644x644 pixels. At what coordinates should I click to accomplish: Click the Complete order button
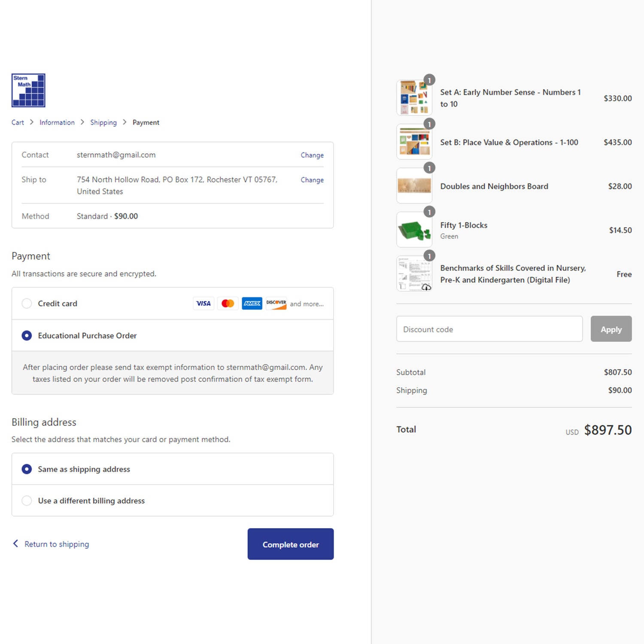tap(291, 544)
